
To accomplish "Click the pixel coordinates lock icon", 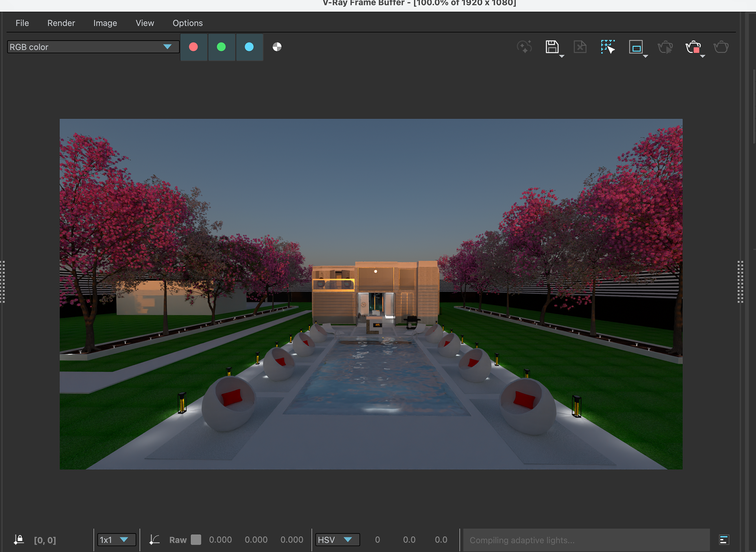I will pos(19,540).
